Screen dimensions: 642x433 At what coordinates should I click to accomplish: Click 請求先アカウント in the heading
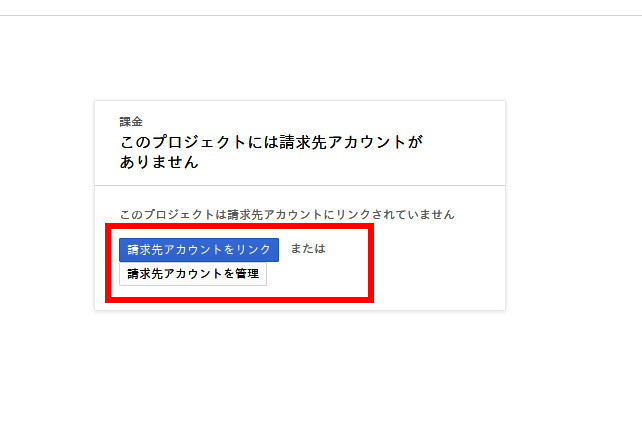click(x=343, y=142)
